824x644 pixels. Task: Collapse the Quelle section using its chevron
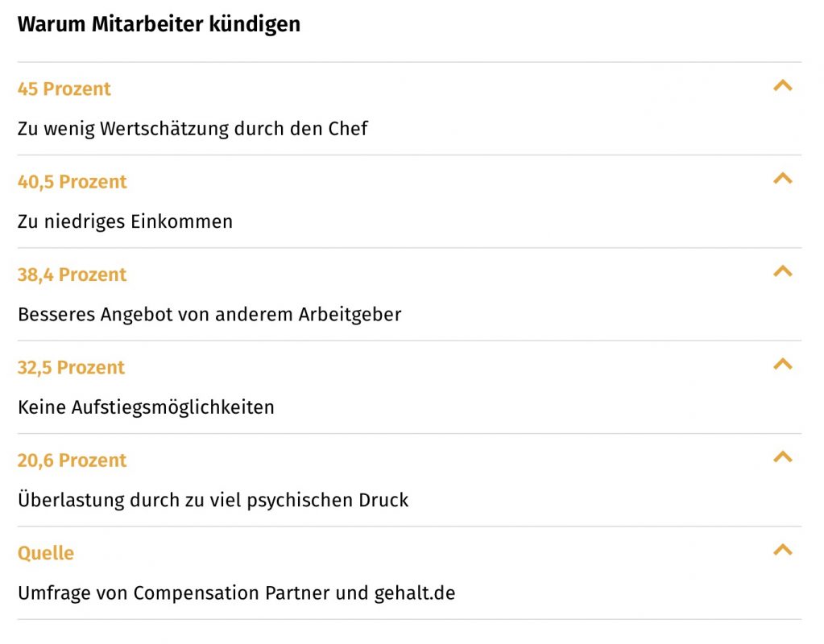tap(782, 550)
